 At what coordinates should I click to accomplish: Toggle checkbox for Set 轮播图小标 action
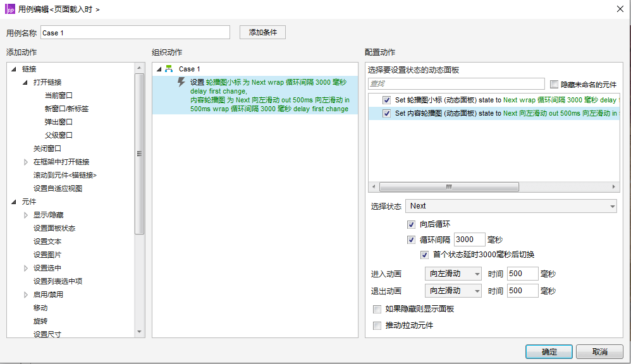(387, 100)
